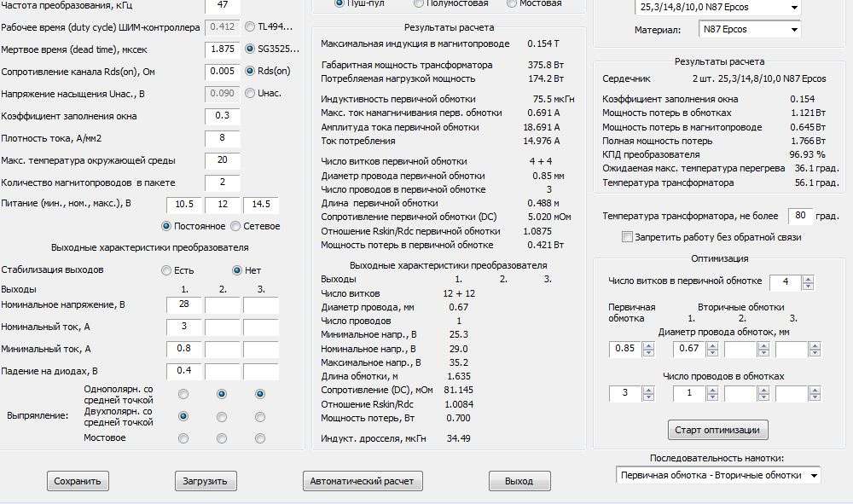Screen dimensions: 853x504
Task: Edit max ambient temperature field 20
Action: pos(223,160)
